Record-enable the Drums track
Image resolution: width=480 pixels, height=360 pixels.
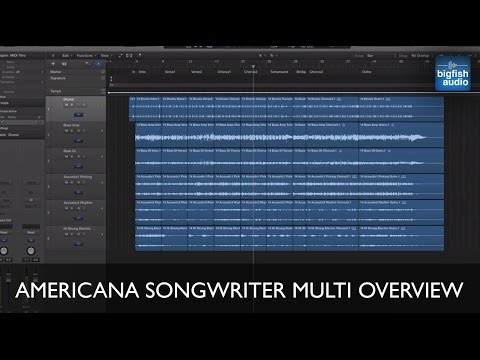point(78,105)
